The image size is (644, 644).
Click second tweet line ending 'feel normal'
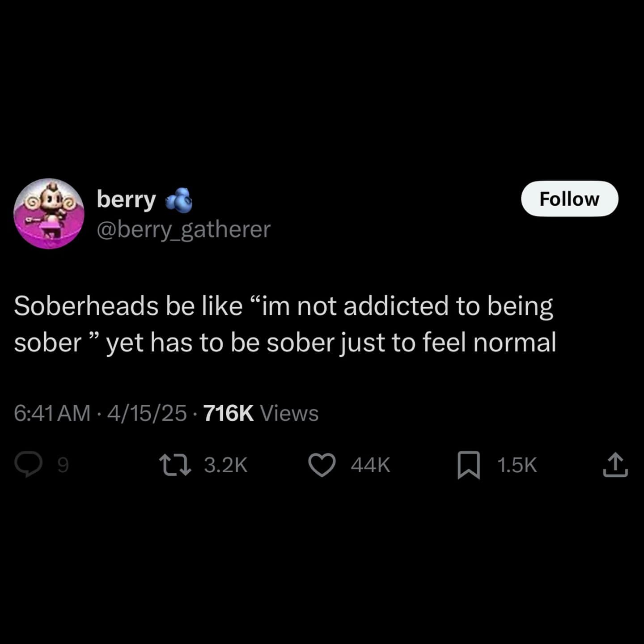[285, 343]
